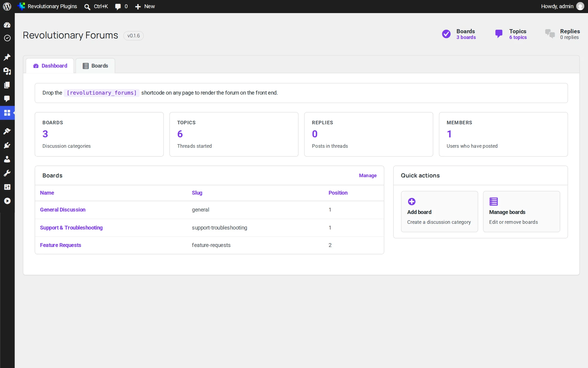Click the circled checkmark sidebar icon
The width and height of the screenshot is (588, 368).
[x=7, y=38]
